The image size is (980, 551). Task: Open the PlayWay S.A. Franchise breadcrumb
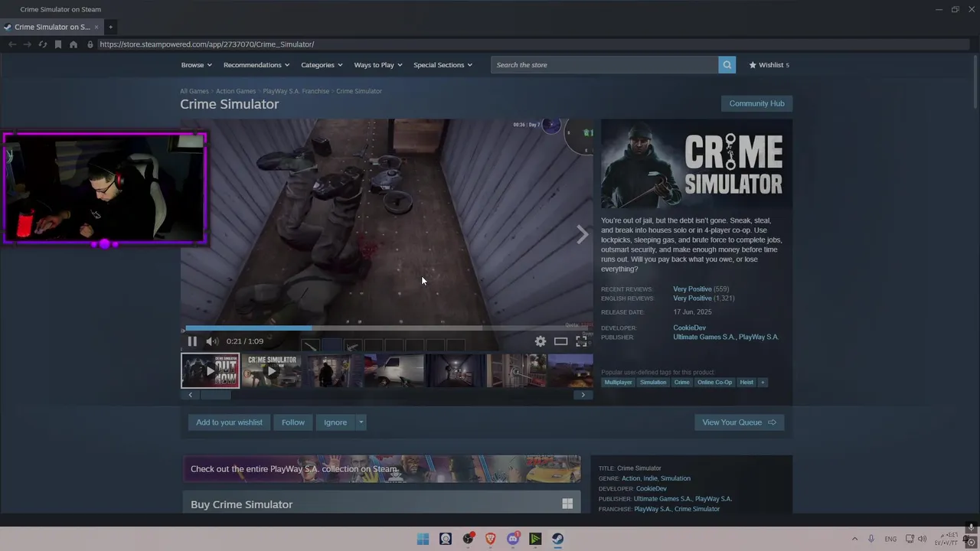[x=296, y=91]
